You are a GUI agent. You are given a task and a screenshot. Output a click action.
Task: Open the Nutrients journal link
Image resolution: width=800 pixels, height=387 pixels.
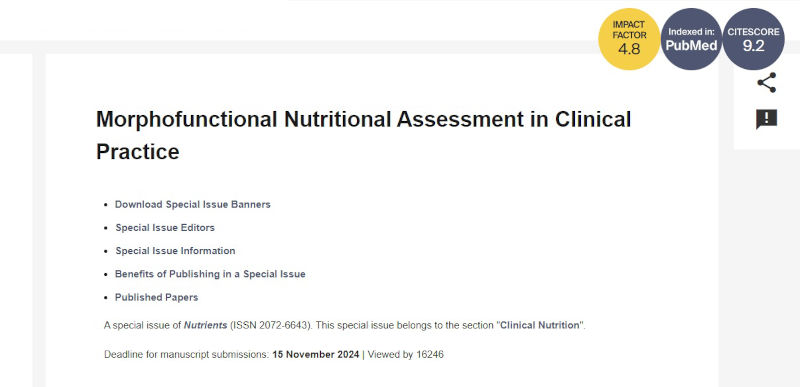click(205, 325)
